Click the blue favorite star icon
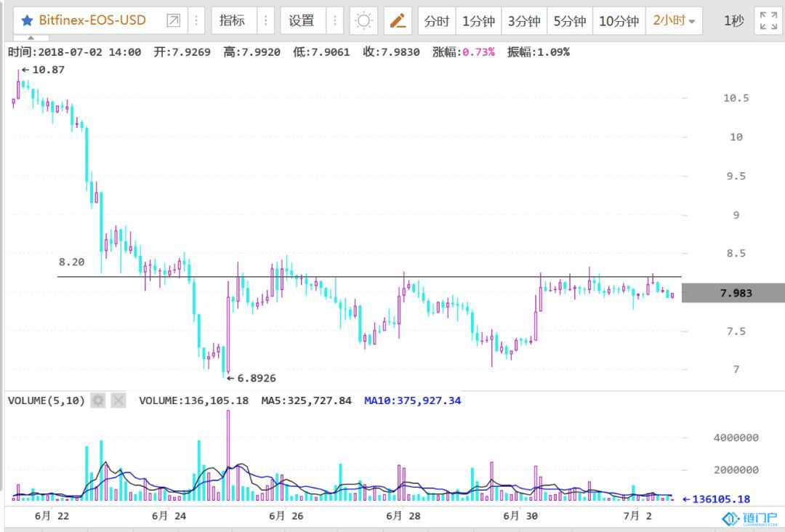 pyautogui.click(x=27, y=20)
